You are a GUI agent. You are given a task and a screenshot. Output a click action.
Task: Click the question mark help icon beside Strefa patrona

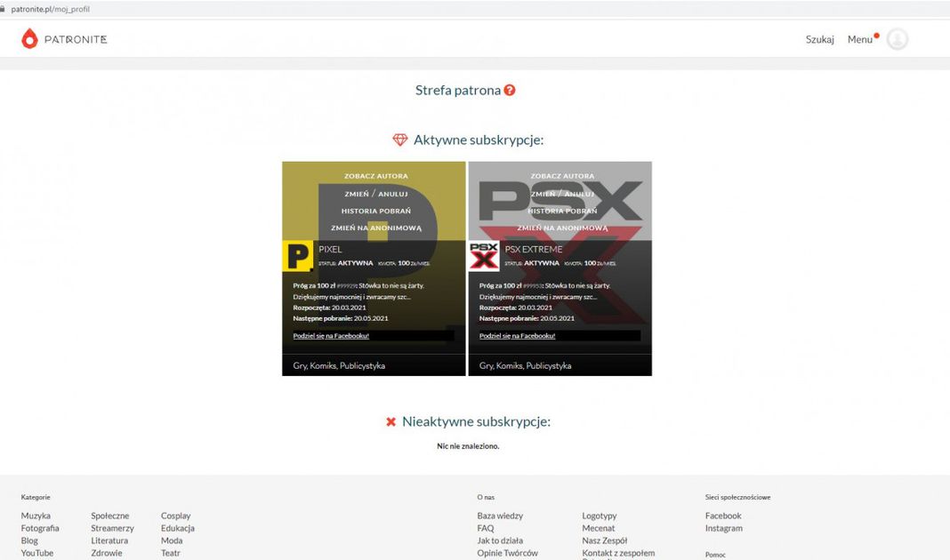510,90
